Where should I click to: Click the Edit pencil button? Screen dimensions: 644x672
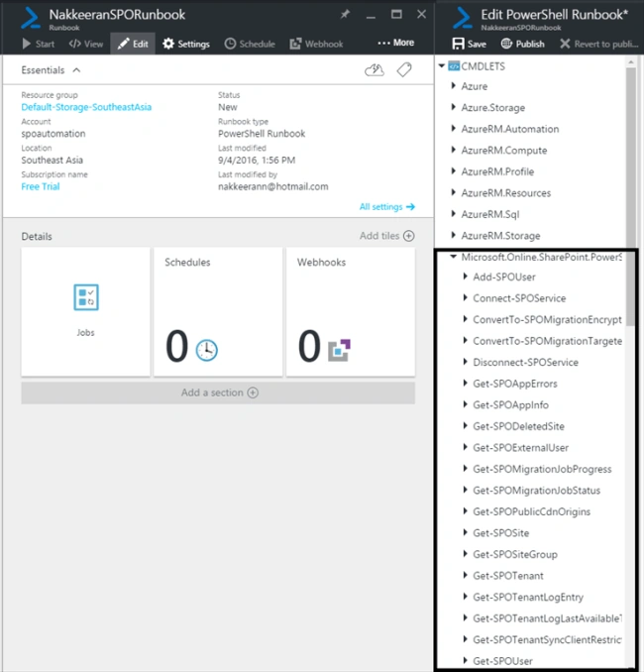click(133, 44)
